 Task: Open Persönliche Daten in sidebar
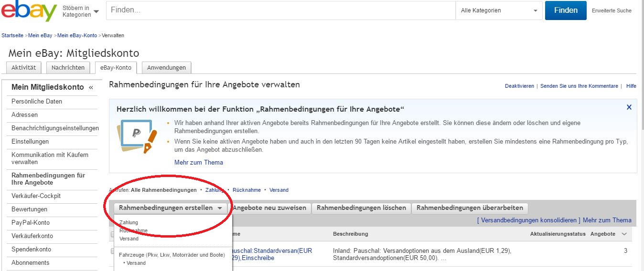(37, 101)
